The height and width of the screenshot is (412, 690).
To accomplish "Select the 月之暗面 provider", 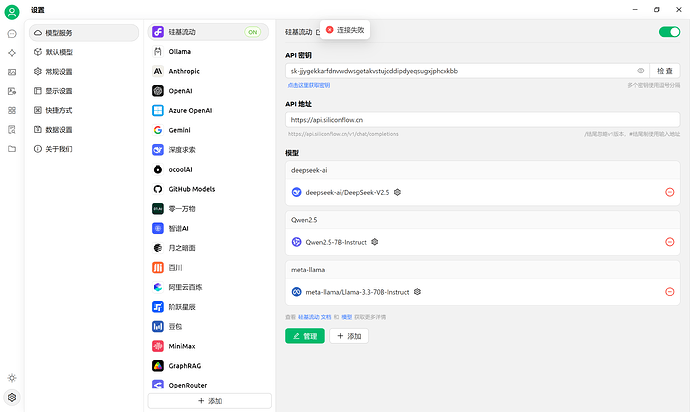I will click(x=208, y=248).
